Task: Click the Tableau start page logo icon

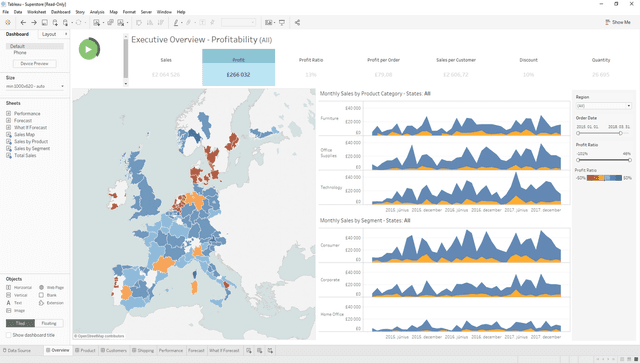Action: pyautogui.click(x=8, y=22)
